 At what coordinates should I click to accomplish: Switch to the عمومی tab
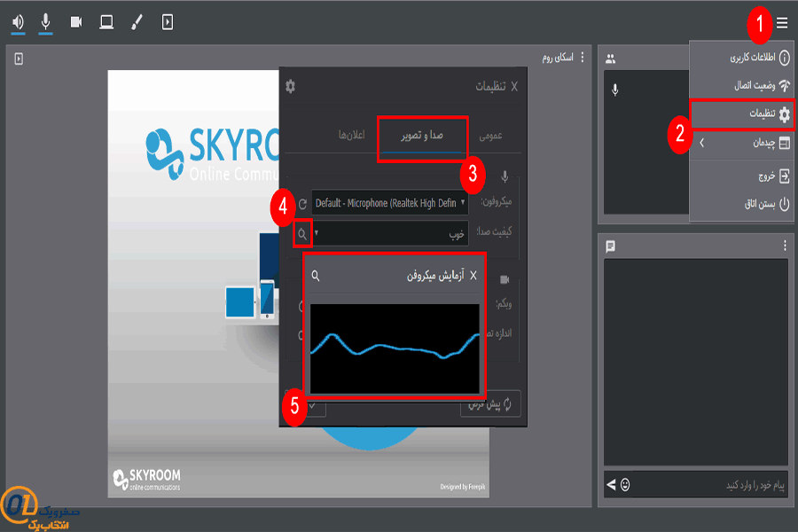click(x=490, y=136)
